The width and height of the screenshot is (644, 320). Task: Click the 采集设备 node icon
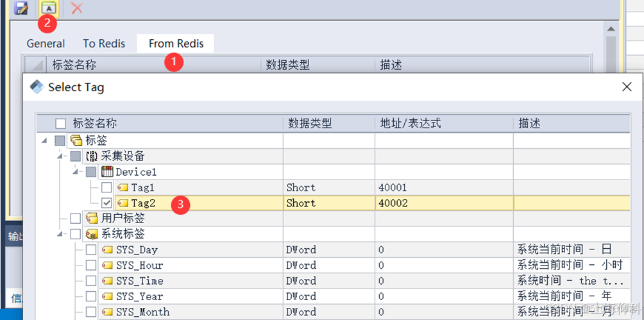pos(92,156)
